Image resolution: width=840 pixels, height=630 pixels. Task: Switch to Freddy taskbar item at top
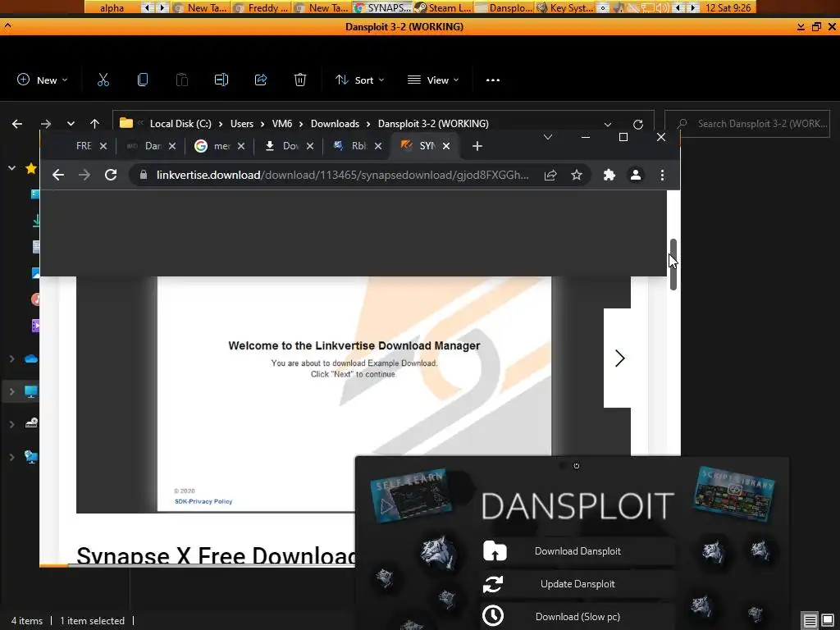click(x=262, y=7)
